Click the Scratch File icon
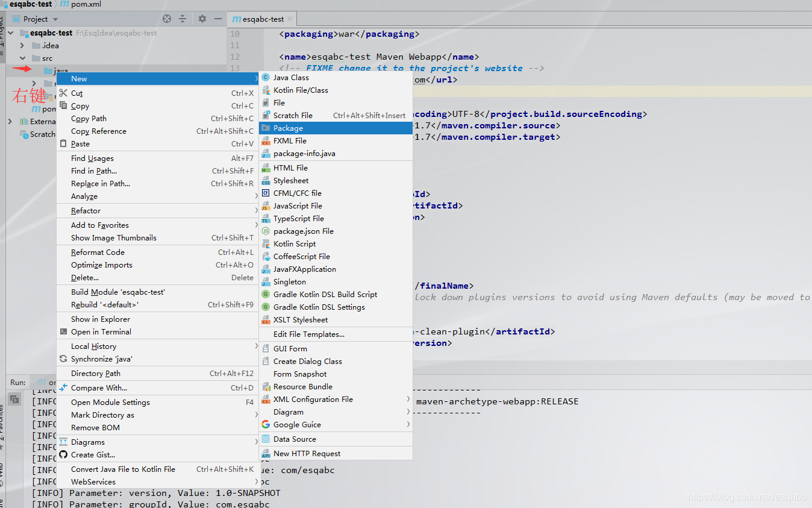 pos(266,116)
